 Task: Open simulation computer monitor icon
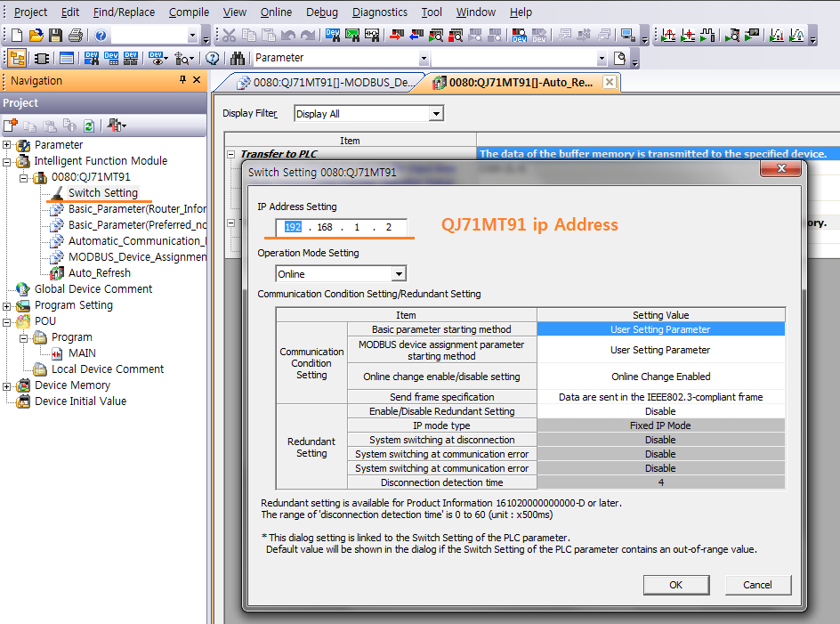(627, 36)
